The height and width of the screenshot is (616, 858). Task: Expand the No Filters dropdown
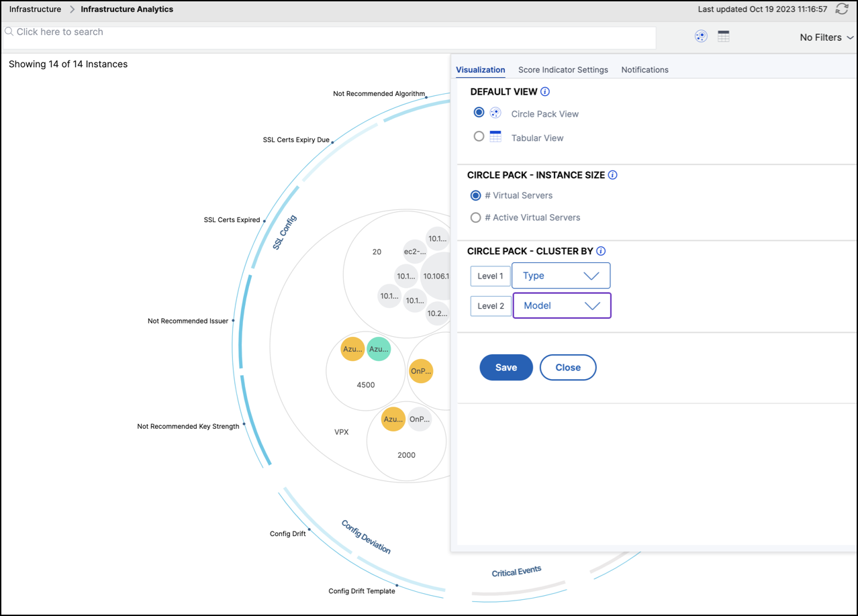tap(826, 38)
